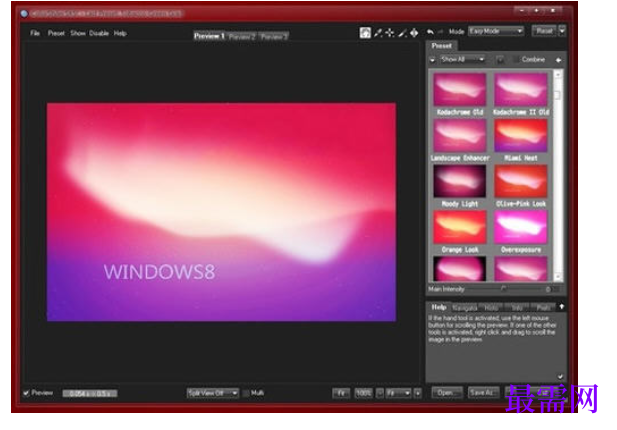Click the render time progress bar
The width and height of the screenshot is (617, 430).
tap(90, 393)
